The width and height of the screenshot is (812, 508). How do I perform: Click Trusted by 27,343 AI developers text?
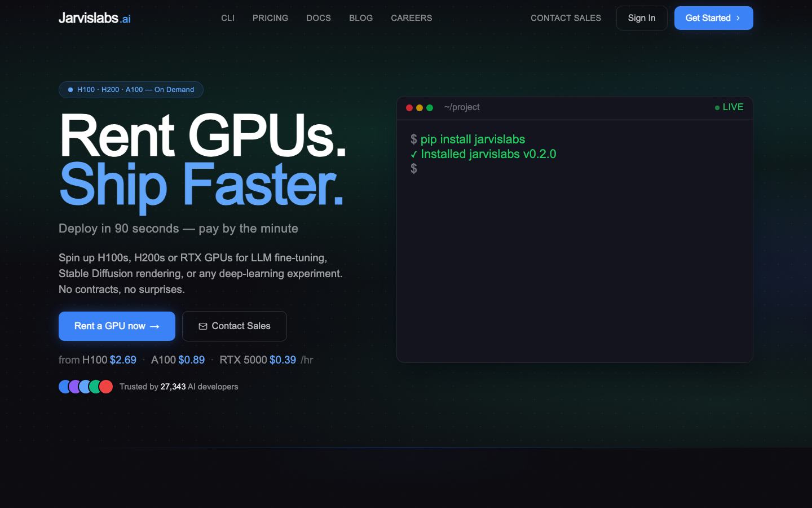179,387
